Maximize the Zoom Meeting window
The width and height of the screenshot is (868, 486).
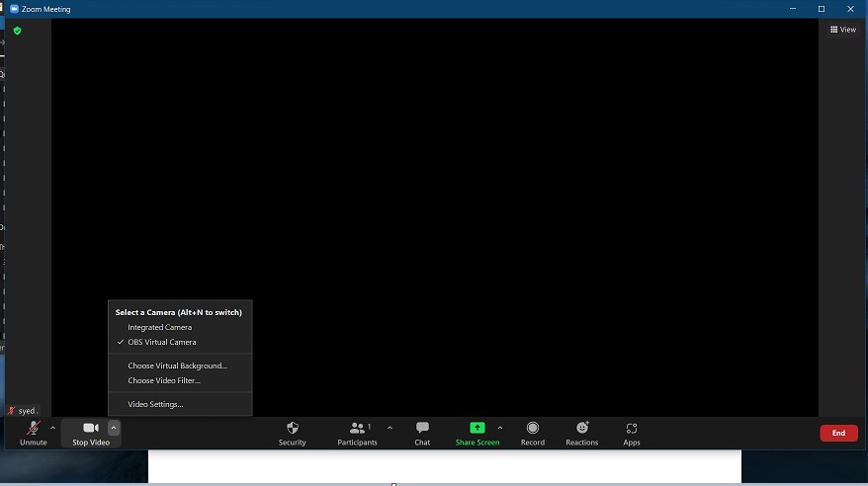[822, 9]
